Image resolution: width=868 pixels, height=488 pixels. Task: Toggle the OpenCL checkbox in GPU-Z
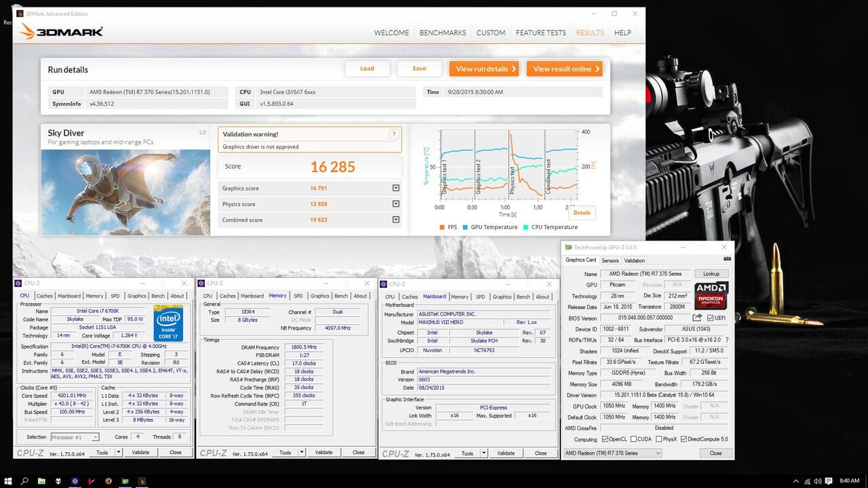pyautogui.click(x=605, y=439)
